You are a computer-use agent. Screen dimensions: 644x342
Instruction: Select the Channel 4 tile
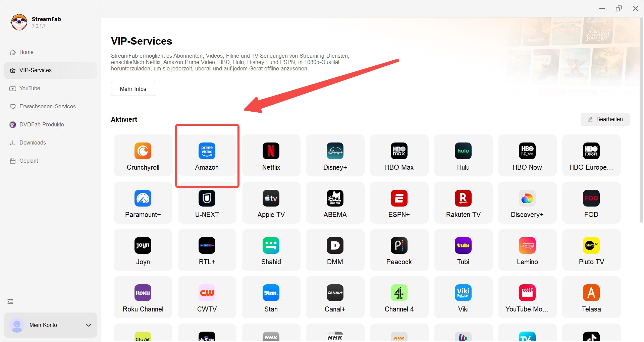click(x=399, y=297)
